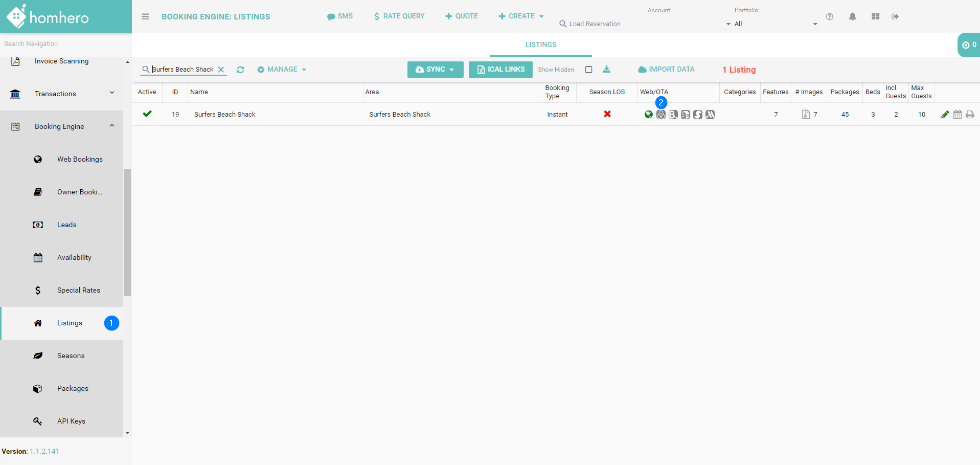Toggle the hamburger navigation menu icon
Viewport: 980px width, 465px height.
point(145,16)
